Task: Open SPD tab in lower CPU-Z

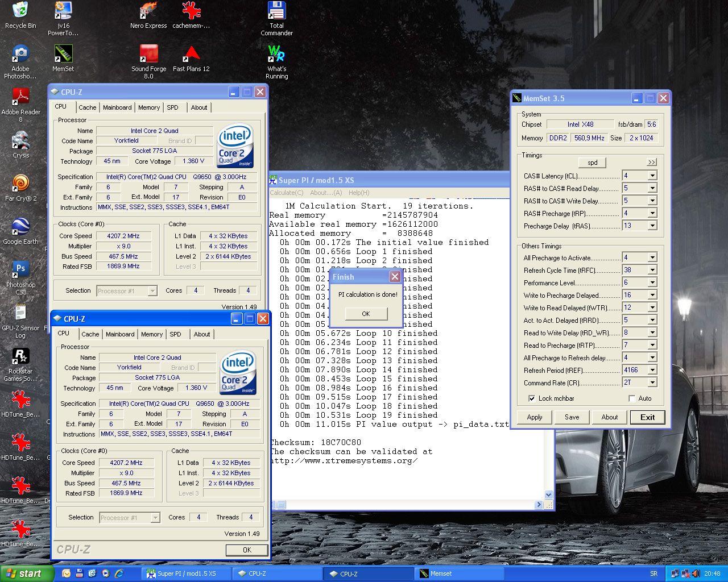Action: point(175,334)
